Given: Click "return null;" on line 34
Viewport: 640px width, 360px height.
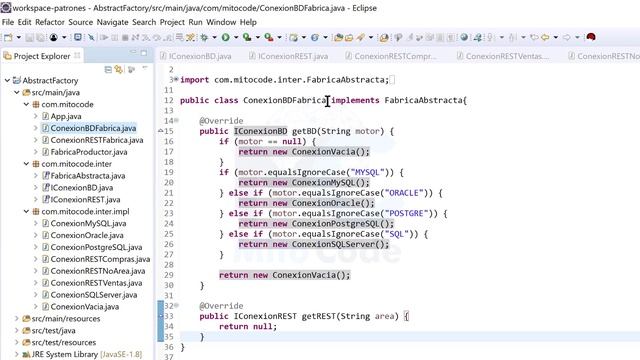Looking at the screenshot, I should pos(248,327).
